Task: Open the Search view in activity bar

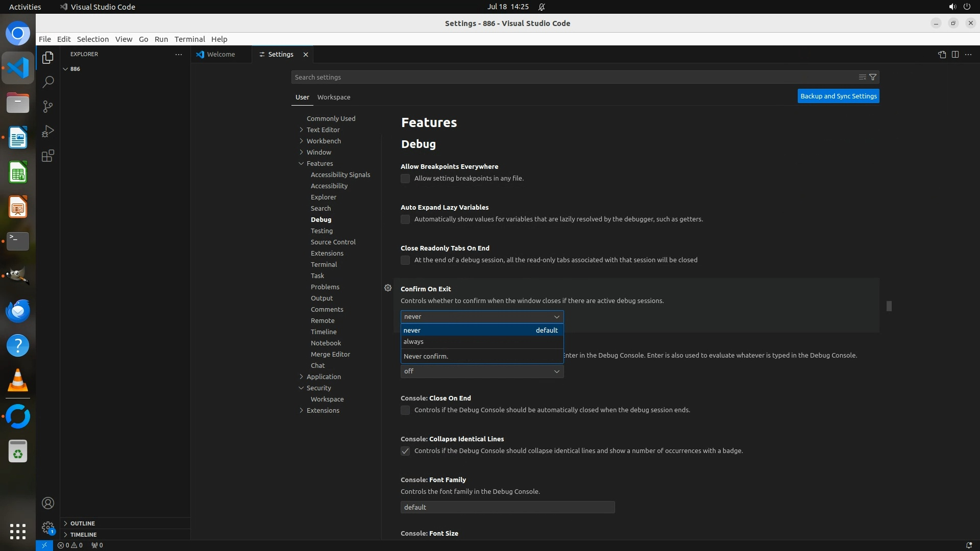Action: click(48, 82)
